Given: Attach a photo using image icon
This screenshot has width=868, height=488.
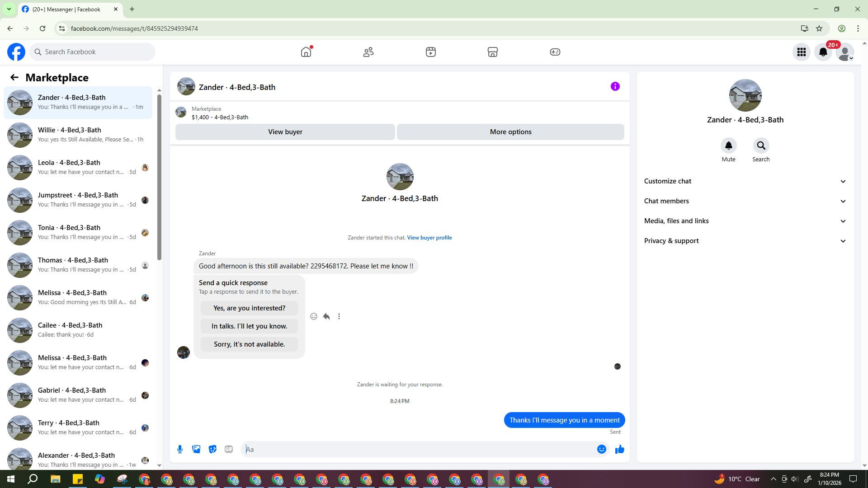Looking at the screenshot, I should (x=196, y=449).
